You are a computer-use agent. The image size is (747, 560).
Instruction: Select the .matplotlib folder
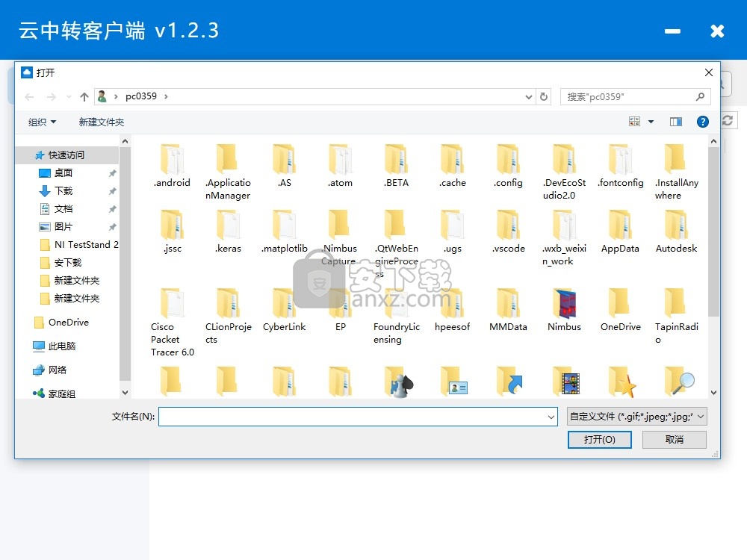point(285,231)
